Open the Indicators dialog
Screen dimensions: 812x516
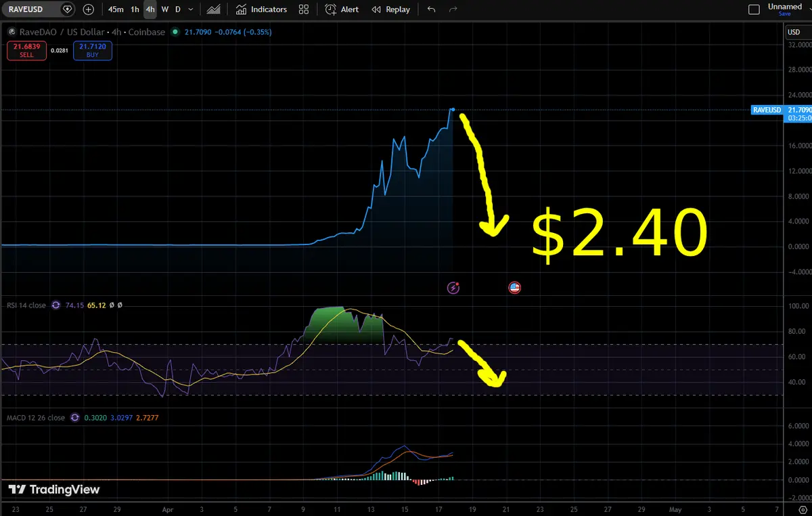pos(261,9)
